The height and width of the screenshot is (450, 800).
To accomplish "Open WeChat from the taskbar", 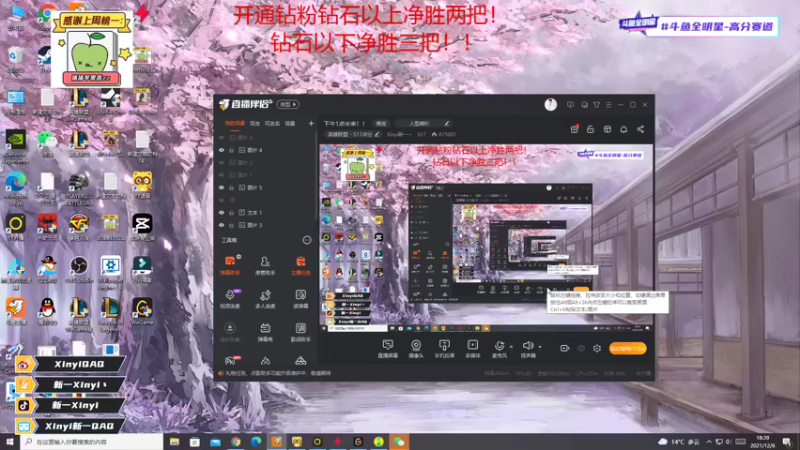I will point(399,442).
